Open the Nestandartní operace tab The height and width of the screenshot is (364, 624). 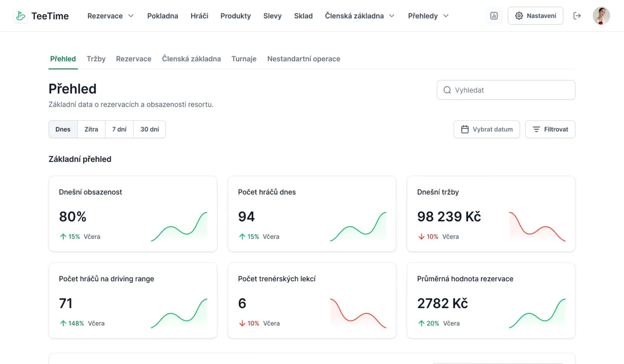click(304, 59)
